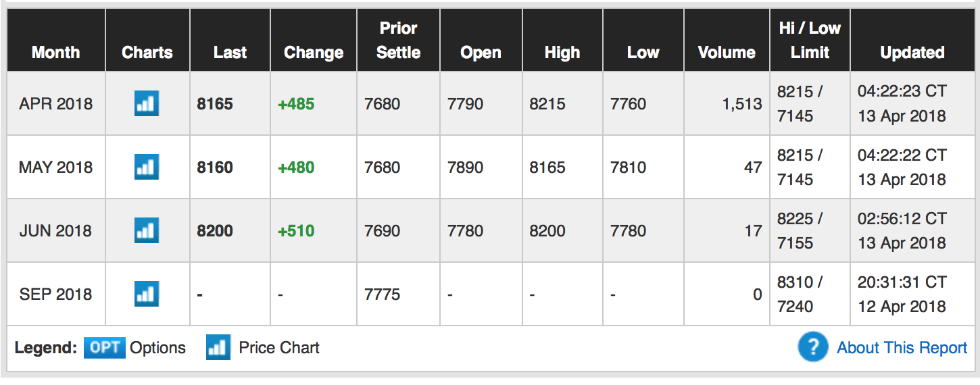Screen dimensions: 980x385
Task: Select the APR 2018 month cell
Action: point(55,104)
